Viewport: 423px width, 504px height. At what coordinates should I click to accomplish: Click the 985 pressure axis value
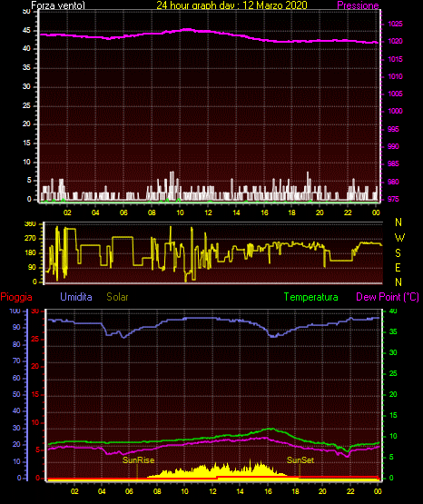pos(393,164)
